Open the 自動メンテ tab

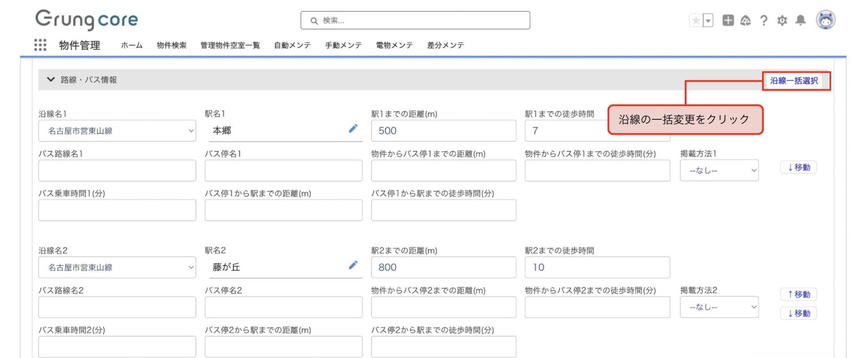(292, 45)
